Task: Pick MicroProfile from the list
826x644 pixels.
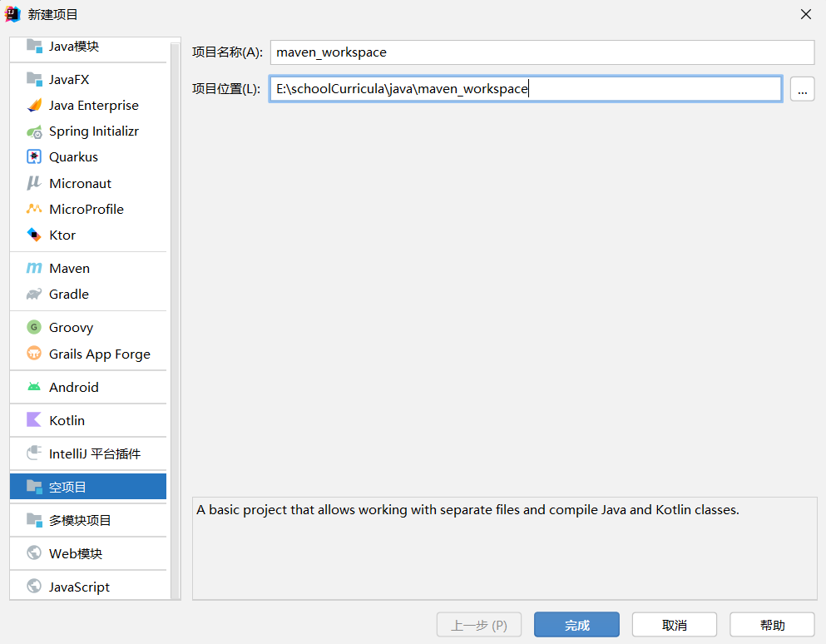Action: 88,209
